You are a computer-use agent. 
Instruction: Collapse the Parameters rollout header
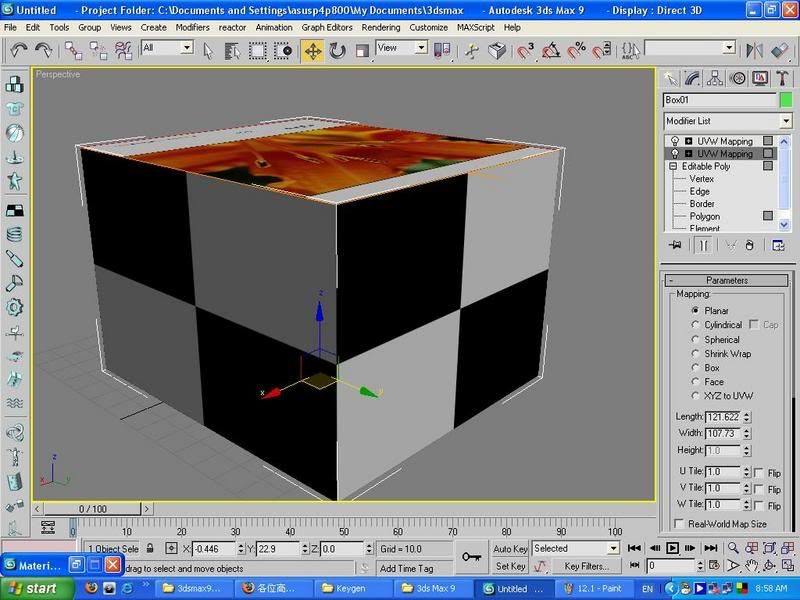[727, 280]
